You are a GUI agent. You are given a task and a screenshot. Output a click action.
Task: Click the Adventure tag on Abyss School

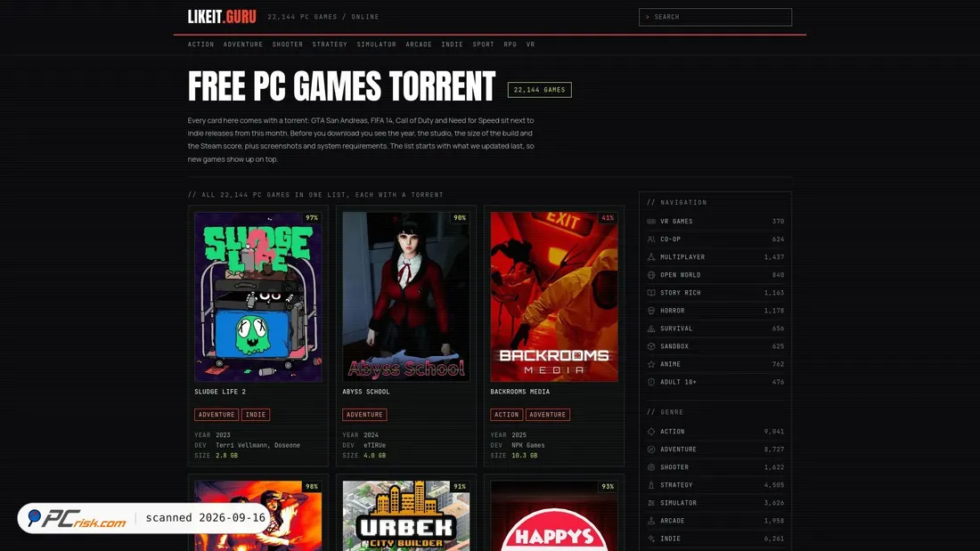click(364, 415)
